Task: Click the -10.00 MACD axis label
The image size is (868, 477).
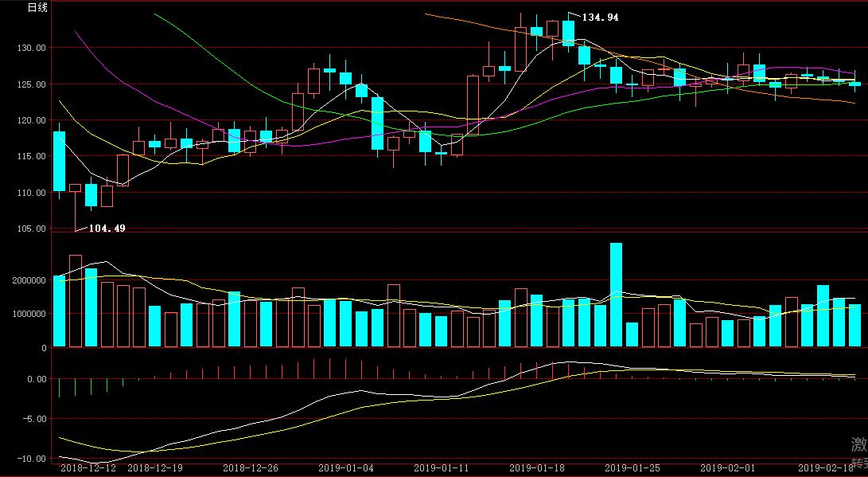Action: [x=32, y=459]
